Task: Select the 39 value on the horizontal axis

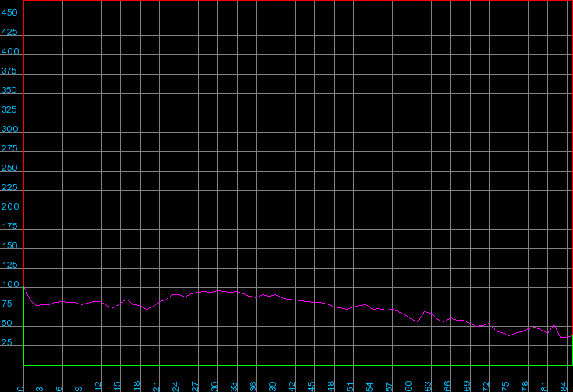Action: tap(273, 387)
